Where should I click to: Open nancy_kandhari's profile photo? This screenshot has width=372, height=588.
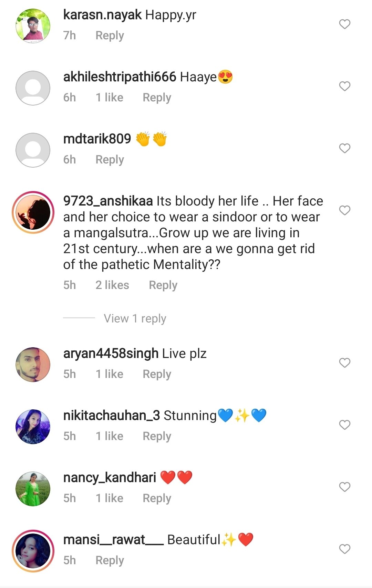point(33,489)
